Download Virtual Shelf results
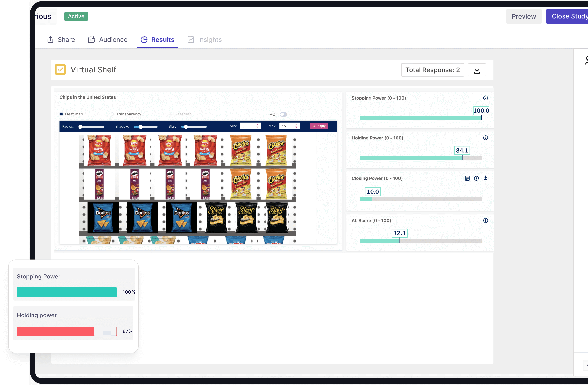Screen dimensions: 588x385 (x=477, y=70)
